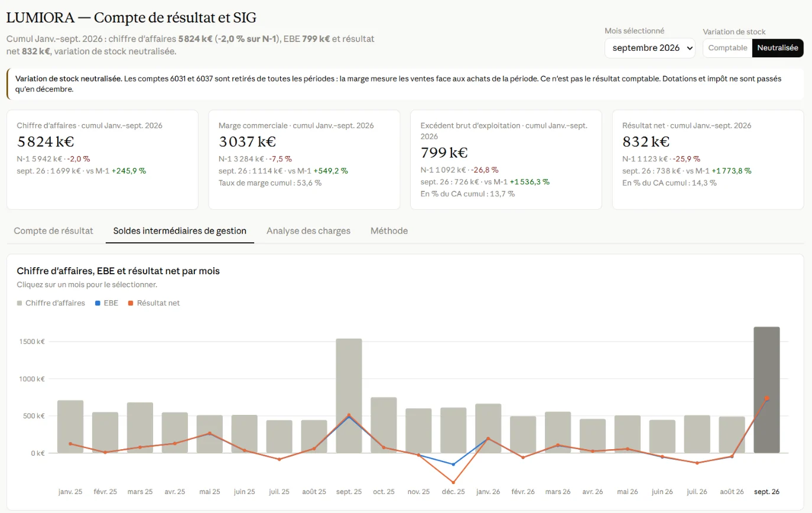Choose the déc. 25 bar

pos(453,430)
